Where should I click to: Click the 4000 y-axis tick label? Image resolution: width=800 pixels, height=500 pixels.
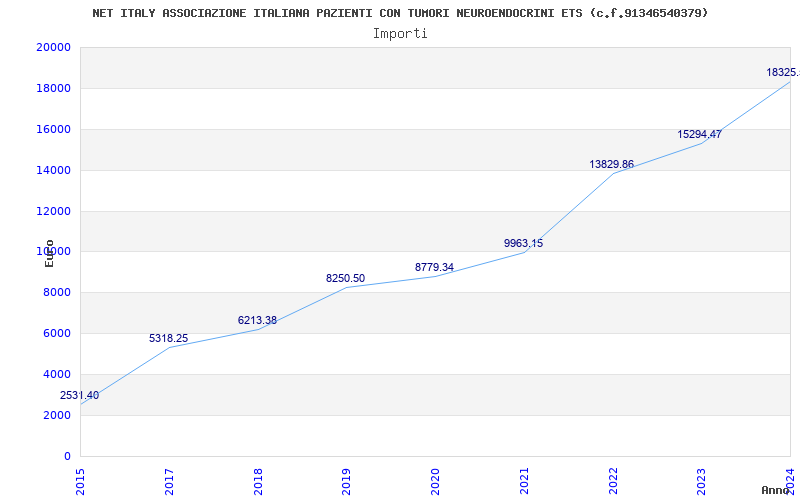pos(57,374)
